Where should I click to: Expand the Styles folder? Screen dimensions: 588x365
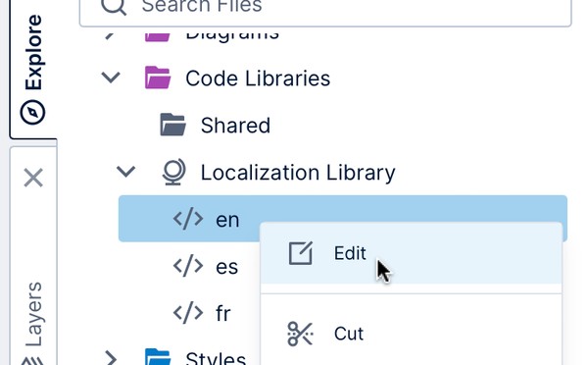[111, 357]
